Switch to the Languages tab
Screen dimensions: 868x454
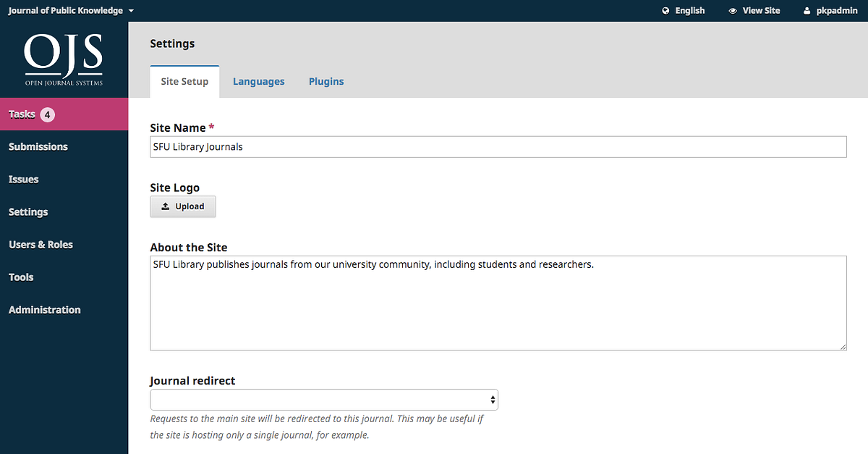pos(258,82)
